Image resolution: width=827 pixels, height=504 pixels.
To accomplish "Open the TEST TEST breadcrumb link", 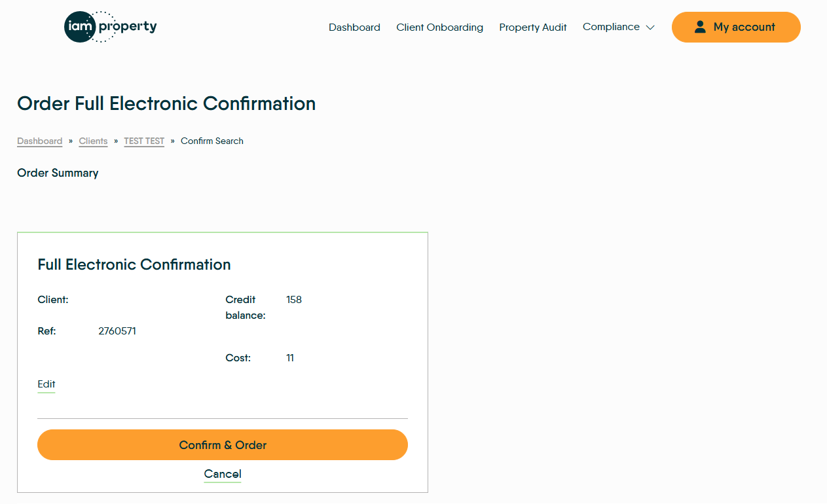I will pyautogui.click(x=144, y=141).
